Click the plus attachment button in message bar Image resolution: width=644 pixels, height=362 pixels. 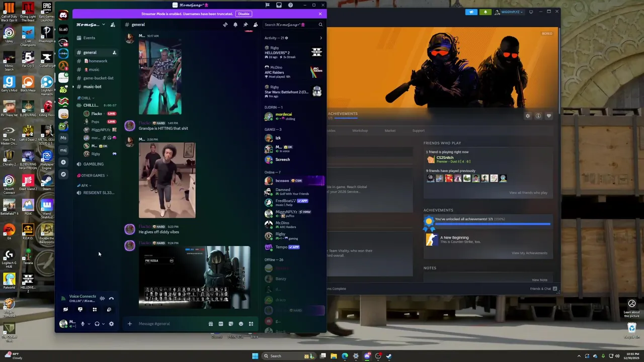pos(129,324)
